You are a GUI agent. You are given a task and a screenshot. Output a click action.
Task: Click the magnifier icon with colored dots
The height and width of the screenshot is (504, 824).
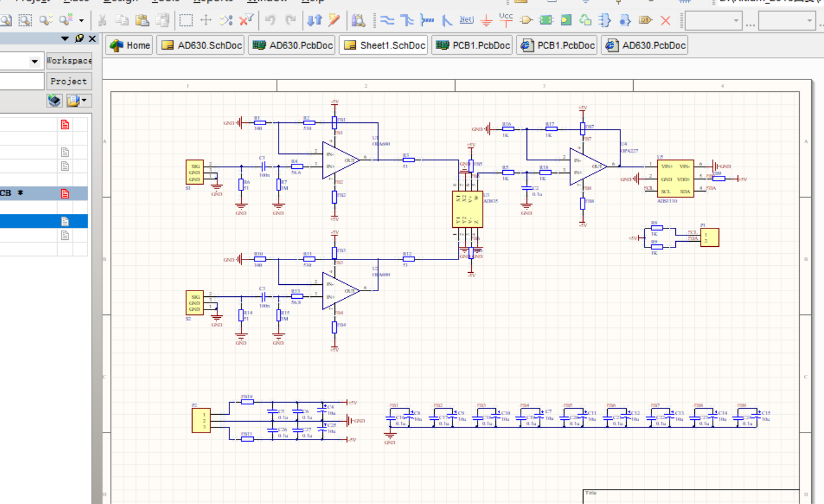[66, 21]
